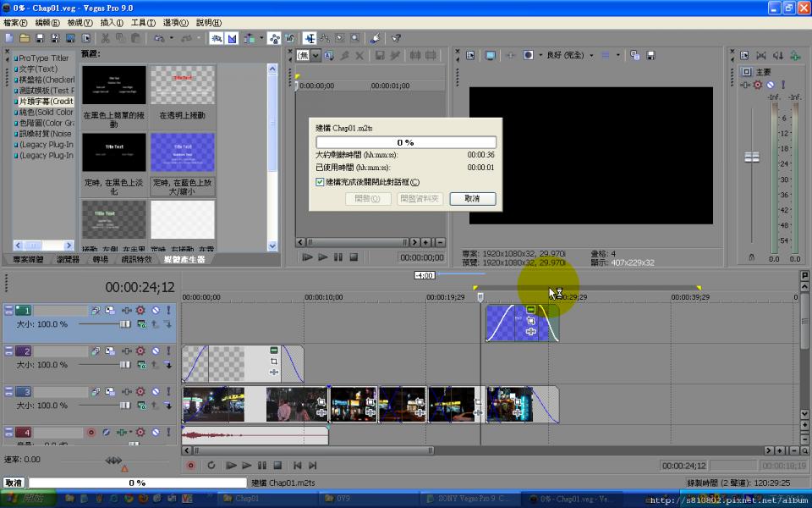
Task: Select the 片頭字幕 (Credit Roll) generator
Action: 45,102
